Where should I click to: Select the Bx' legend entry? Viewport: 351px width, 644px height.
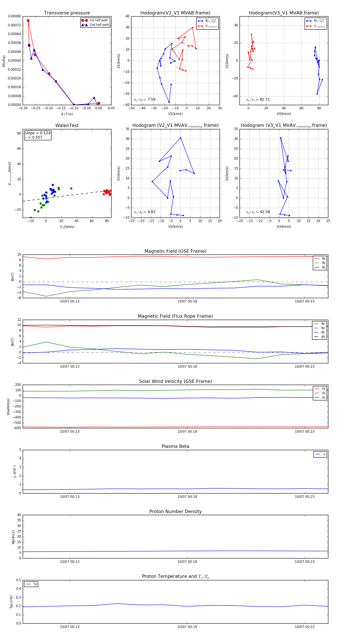tap(320, 324)
